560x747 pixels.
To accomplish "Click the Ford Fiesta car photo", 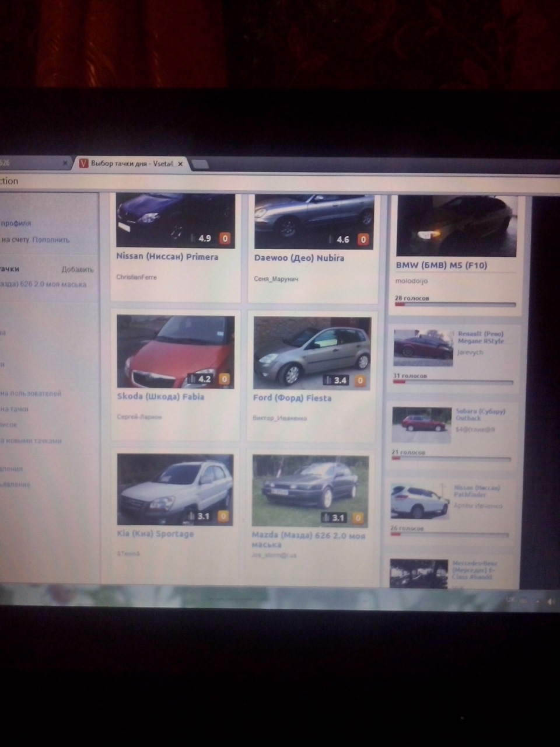I will click(x=312, y=353).
